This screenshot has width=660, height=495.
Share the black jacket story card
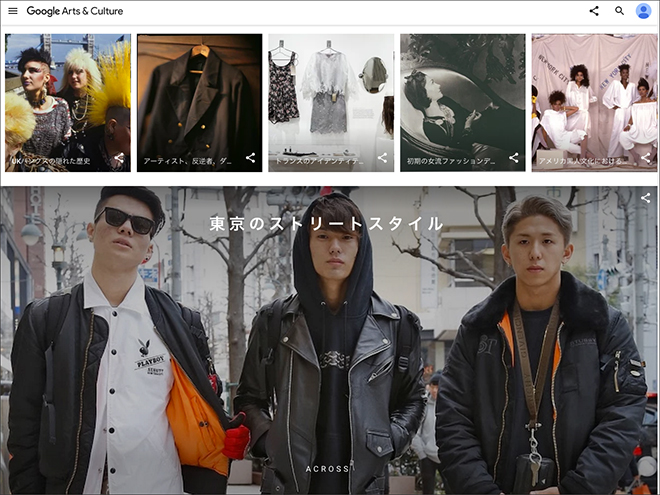pos(251,158)
